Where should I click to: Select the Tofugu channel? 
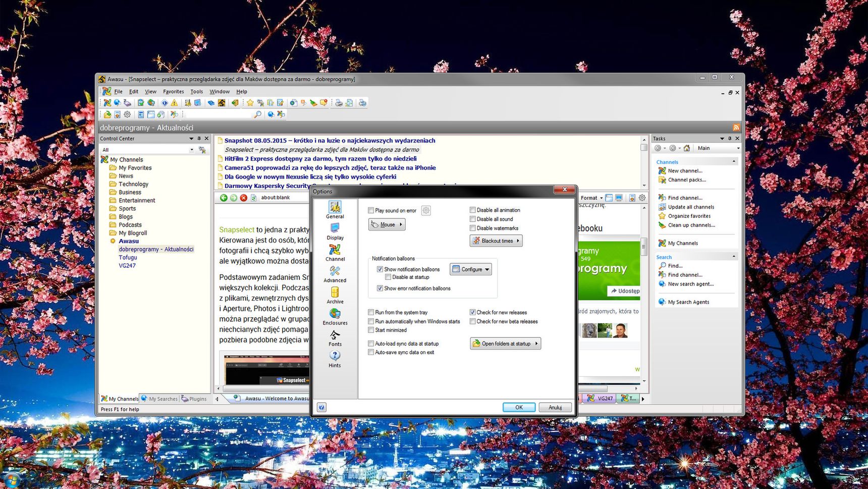(128, 257)
